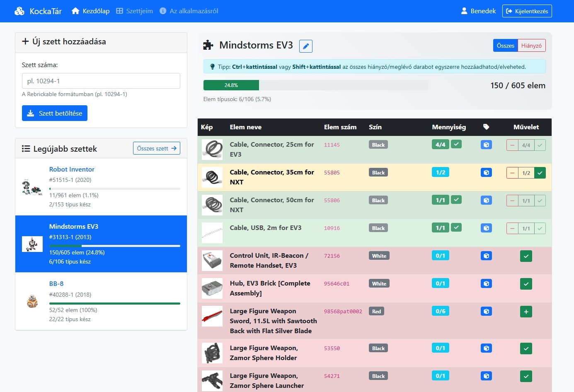Open blue part info icon for Zamor Sphere Launcher row
Image resolution: width=574 pixels, height=392 pixels.
[487, 376]
